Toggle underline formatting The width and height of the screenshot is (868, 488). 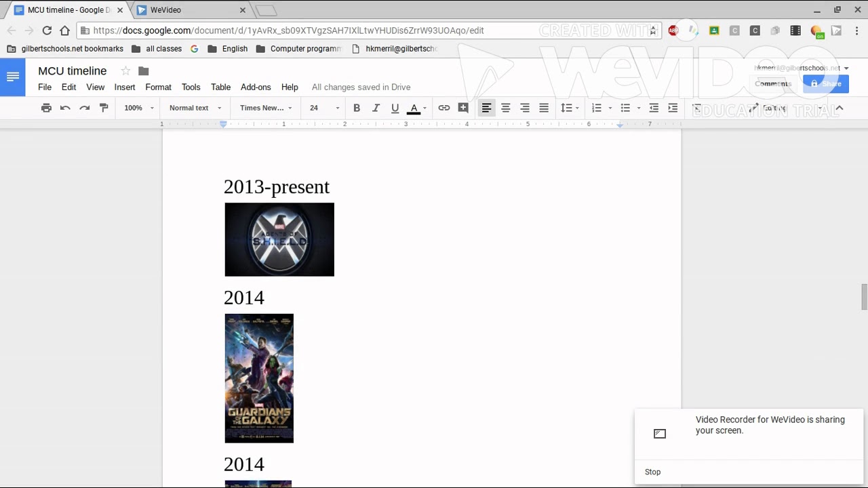395,108
